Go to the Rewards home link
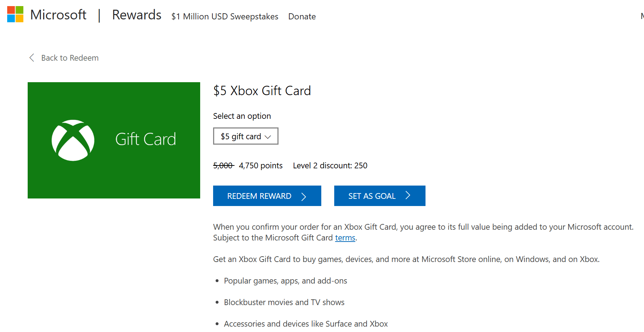 point(137,15)
